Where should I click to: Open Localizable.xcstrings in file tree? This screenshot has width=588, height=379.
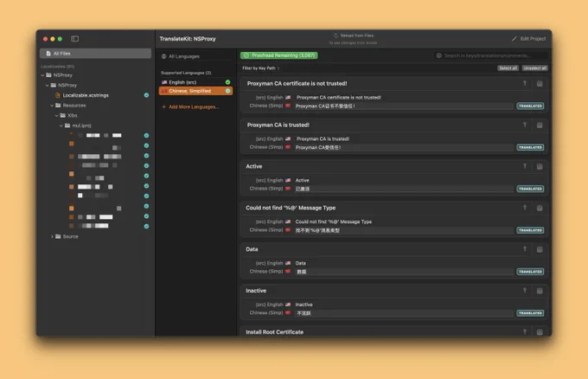click(86, 95)
